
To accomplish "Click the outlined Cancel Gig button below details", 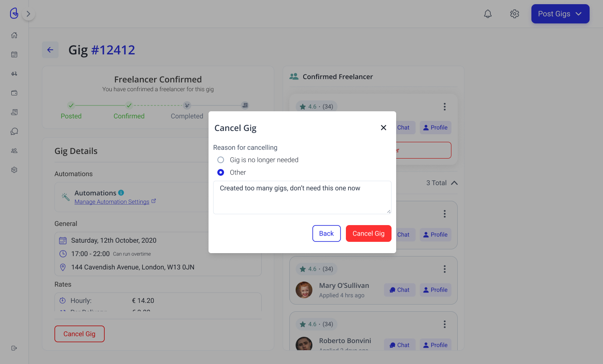I will pos(80,334).
